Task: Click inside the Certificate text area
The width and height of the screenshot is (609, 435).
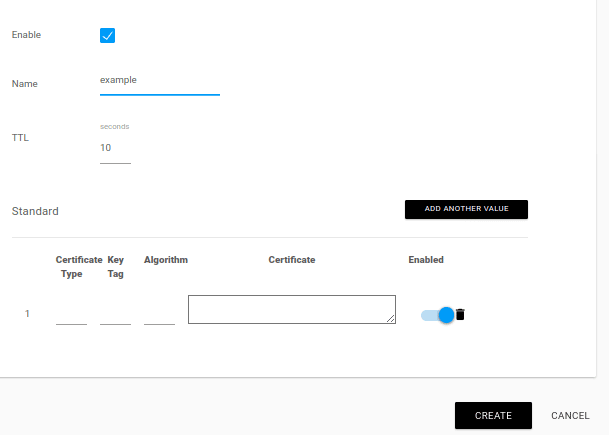Action: [x=292, y=309]
